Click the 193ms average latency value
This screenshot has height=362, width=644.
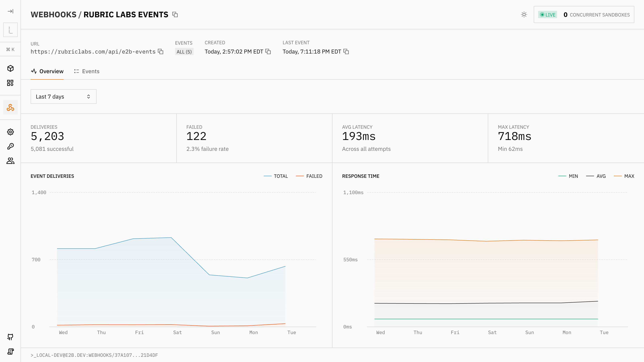pyautogui.click(x=359, y=136)
